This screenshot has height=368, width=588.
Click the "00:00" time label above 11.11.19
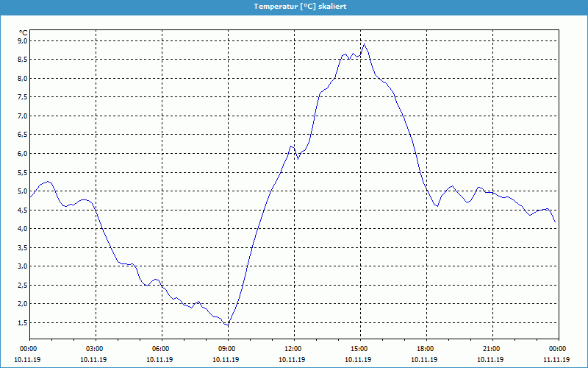point(558,349)
